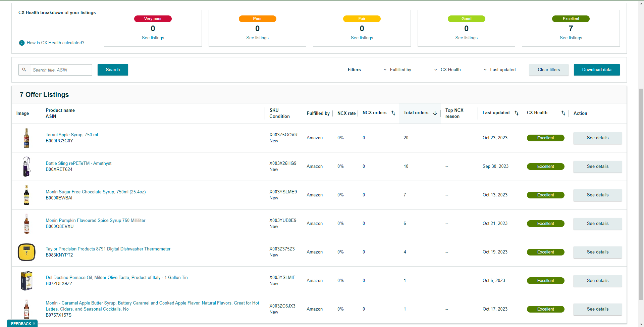Open See listings under Good
The image size is (644, 327).
tap(466, 38)
